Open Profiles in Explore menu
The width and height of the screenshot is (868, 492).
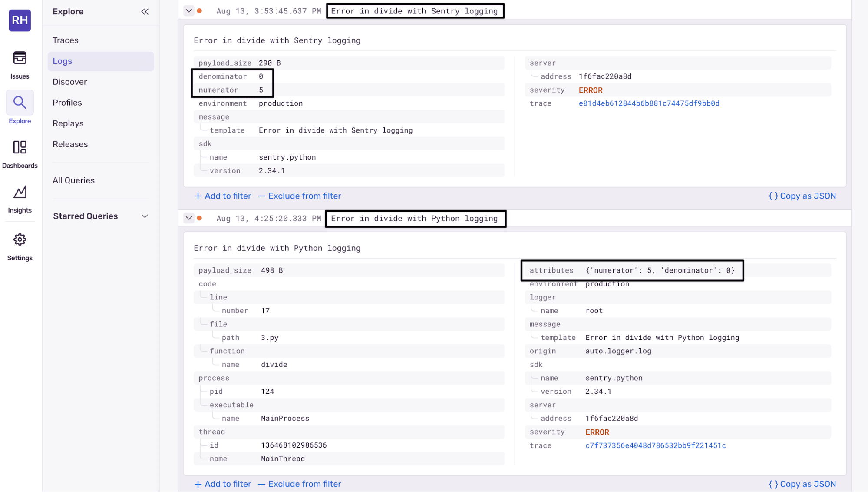(x=67, y=103)
